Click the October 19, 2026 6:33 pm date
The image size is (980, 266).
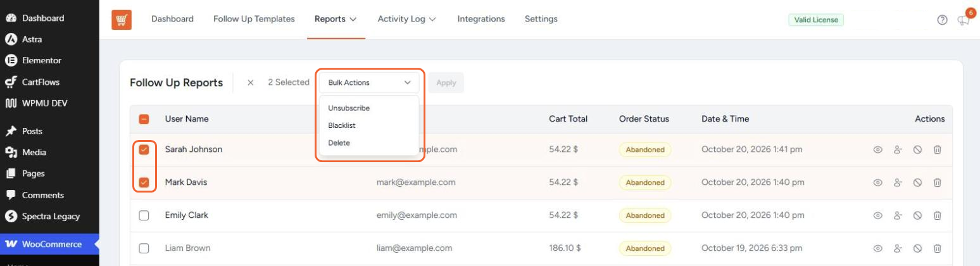click(x=752, y=248)
